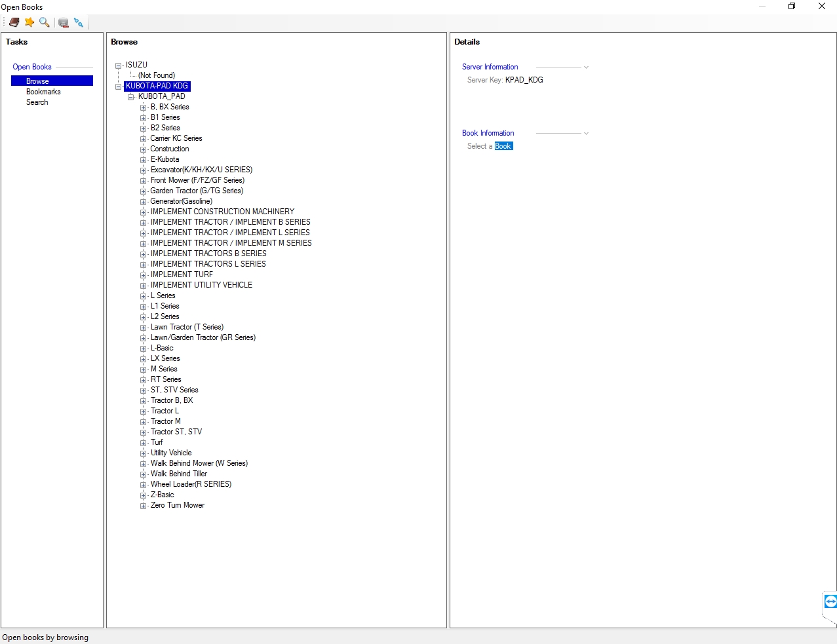The width and height of the screenshot is (837, 644).
Task: Click the Book Information heading
Action: (x=488, y=133)
